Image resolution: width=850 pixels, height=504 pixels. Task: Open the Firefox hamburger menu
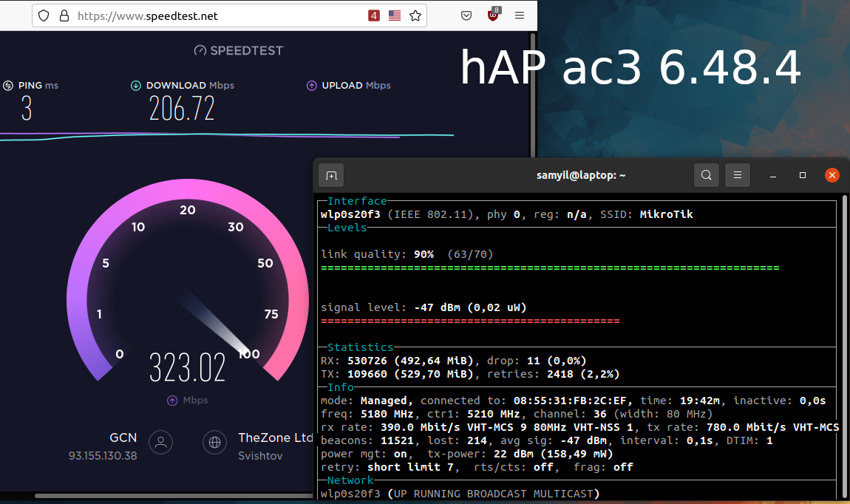click(520, 16)
